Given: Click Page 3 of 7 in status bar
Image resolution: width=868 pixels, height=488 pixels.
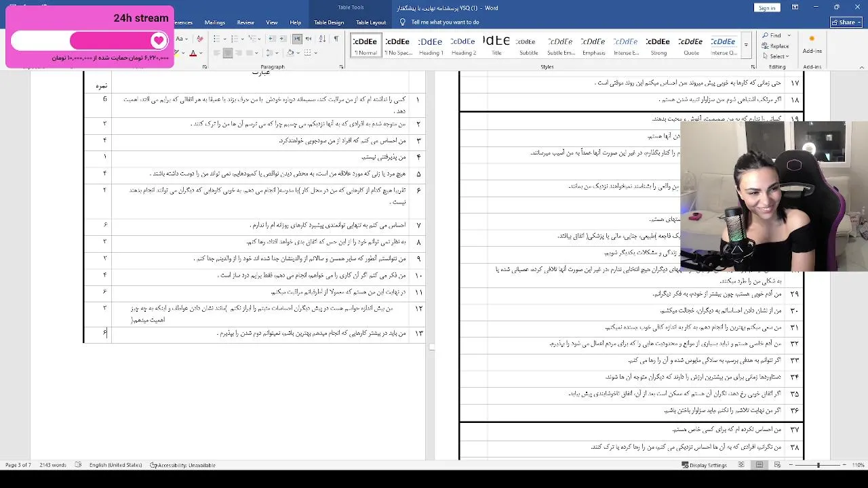Looking at the screenshot, I should [x=18, y=465].
